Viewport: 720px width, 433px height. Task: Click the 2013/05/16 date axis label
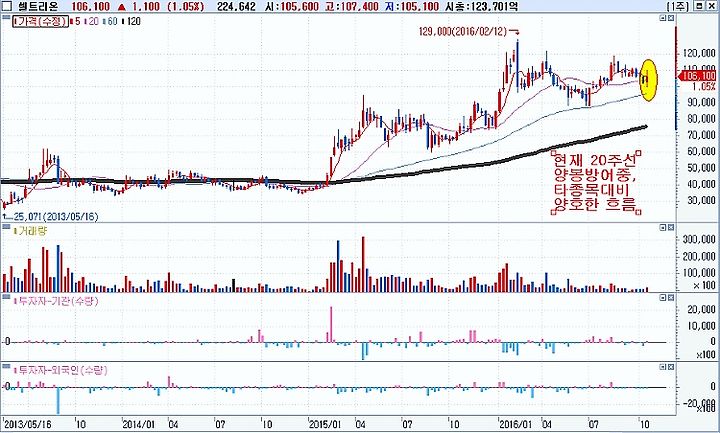(x=28, y=424)
